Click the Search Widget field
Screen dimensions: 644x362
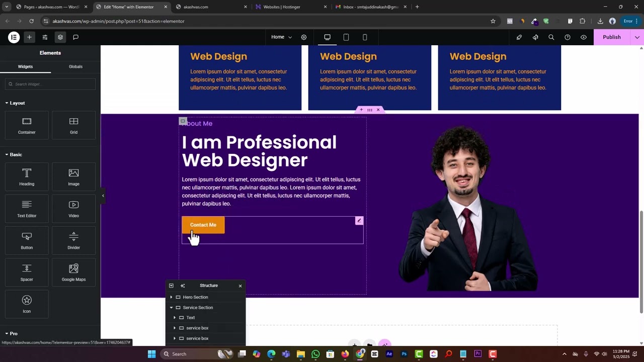50,84
